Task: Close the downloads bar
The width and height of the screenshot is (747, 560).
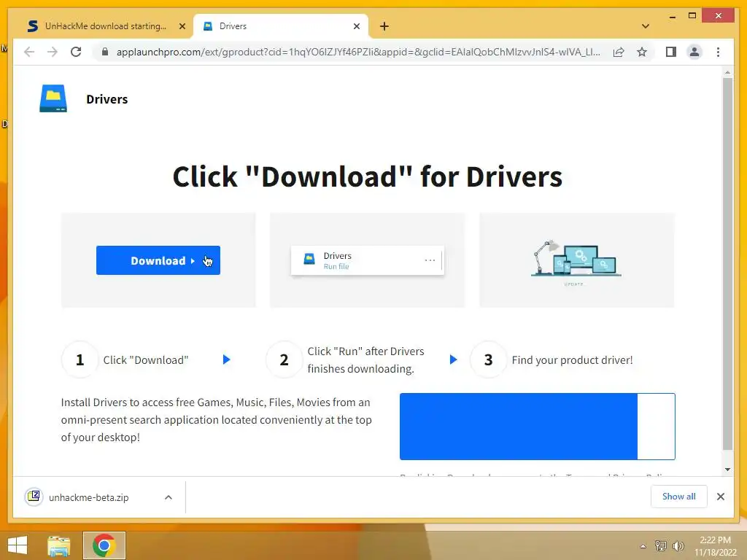Action: (x=720, y=497)
